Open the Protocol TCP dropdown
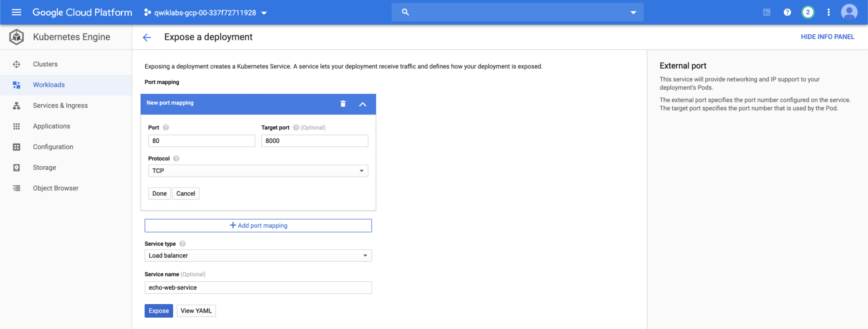The height and width of the screenshot is (329, 868). click(x=258, y=171)
